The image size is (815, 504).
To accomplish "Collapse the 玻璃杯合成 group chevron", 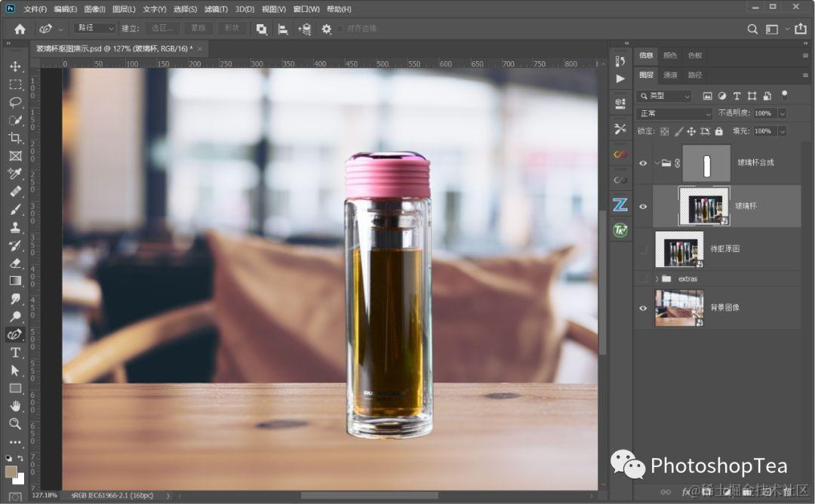I will coord(657,163).
